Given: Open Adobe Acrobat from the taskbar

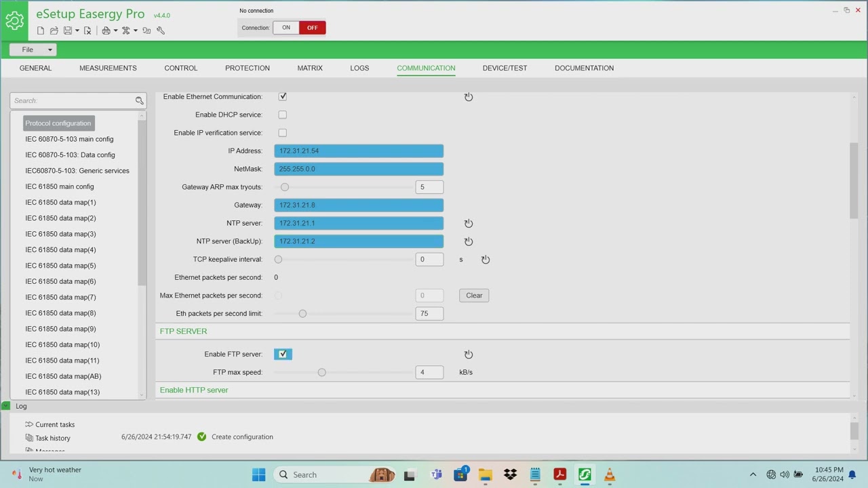Looking at the screenshot, I should 559,475.
